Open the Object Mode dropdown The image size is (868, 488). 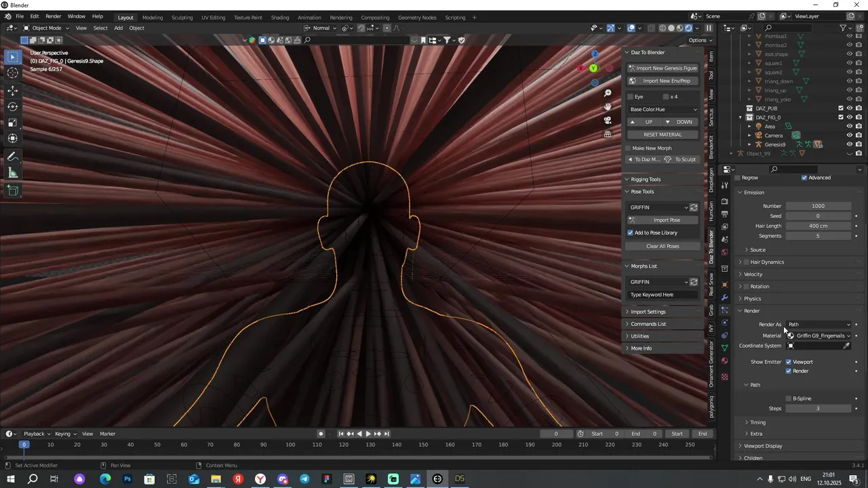pyautogui.click(x=45, y=28)
